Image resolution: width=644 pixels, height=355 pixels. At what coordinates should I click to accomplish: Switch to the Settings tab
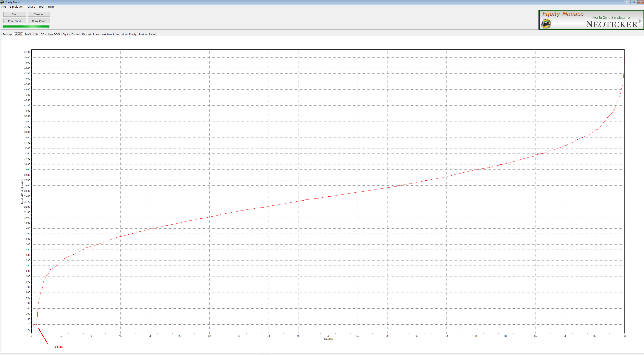pyautogui.click(x=7, y=34)
